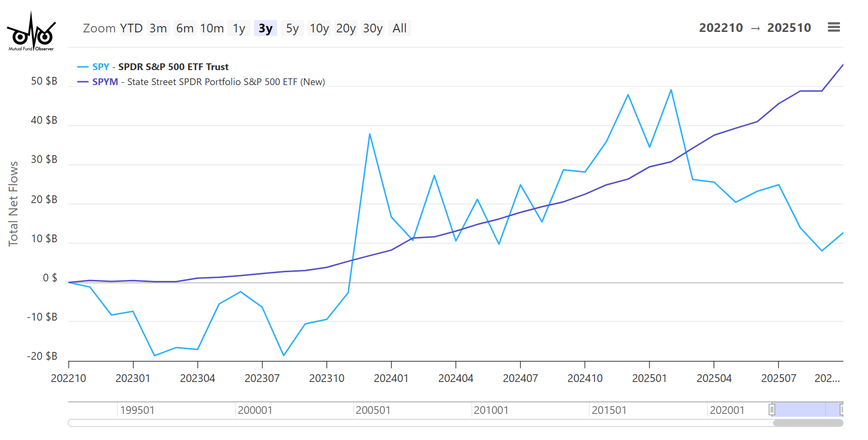Screen dimensions: 868x440
Task: Click the 202510 end date field
Action: [789, 28]
